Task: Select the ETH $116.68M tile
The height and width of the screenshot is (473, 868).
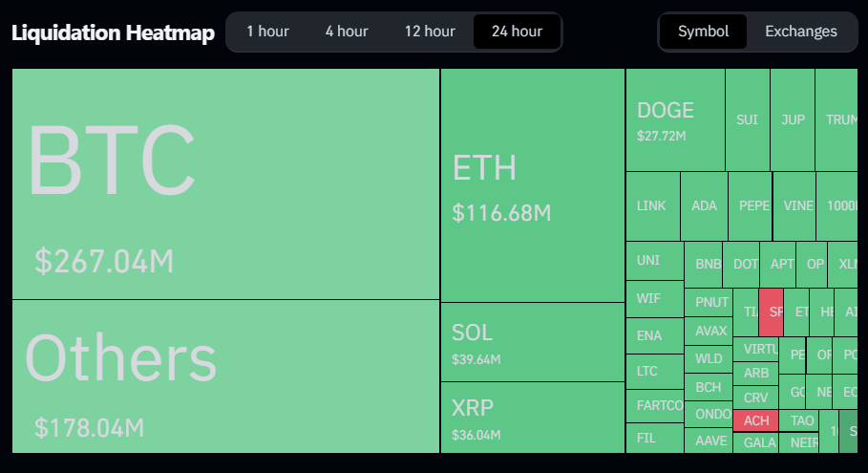Action: (x=533, y=185)
